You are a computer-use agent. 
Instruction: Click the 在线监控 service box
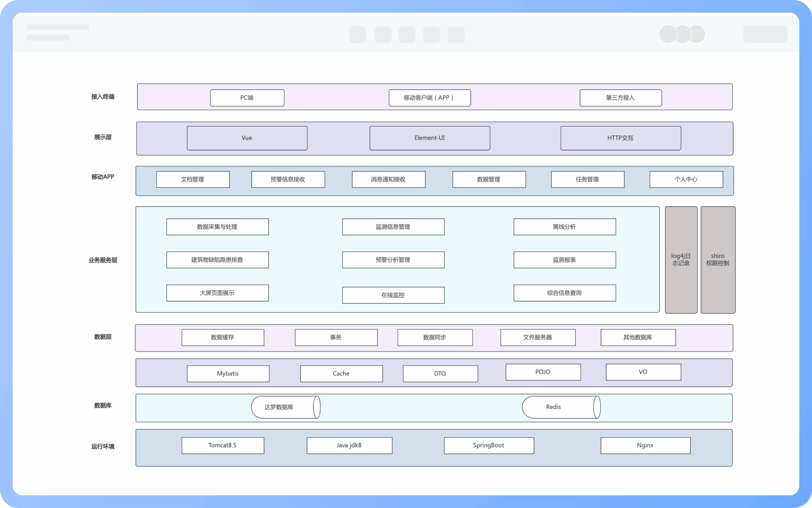pyautogui.click(x=393, y=295)
